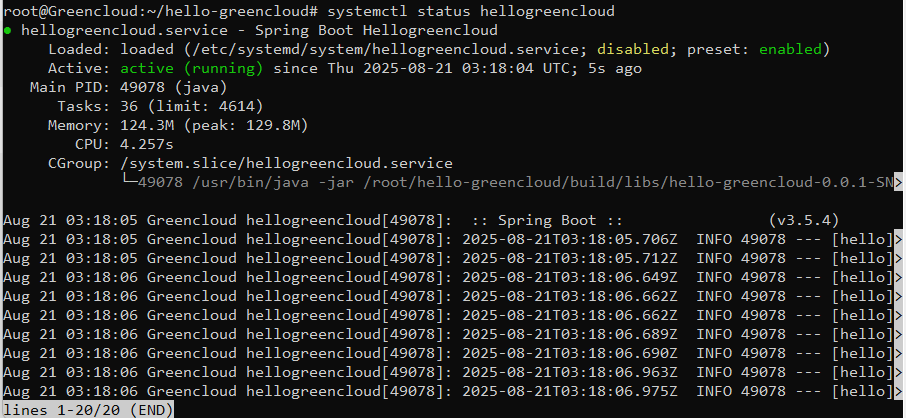Click truncation arrow on CGroup java line

tap(897, 183)
